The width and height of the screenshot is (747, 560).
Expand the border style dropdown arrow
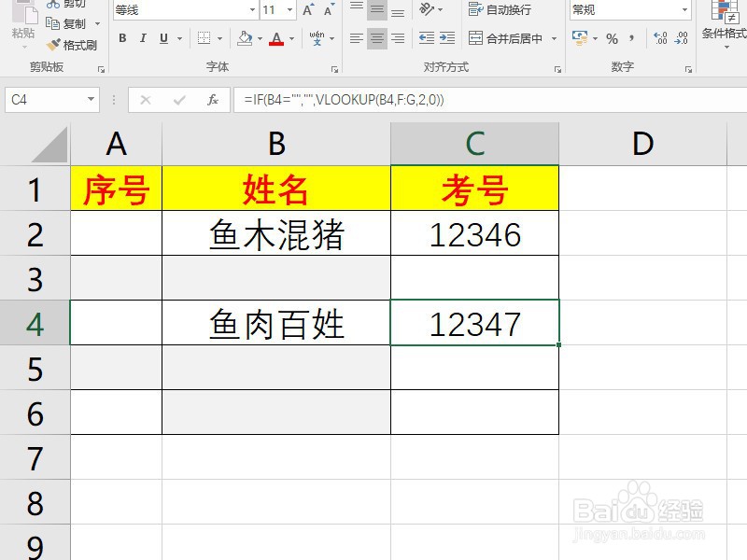click(219, 38)
